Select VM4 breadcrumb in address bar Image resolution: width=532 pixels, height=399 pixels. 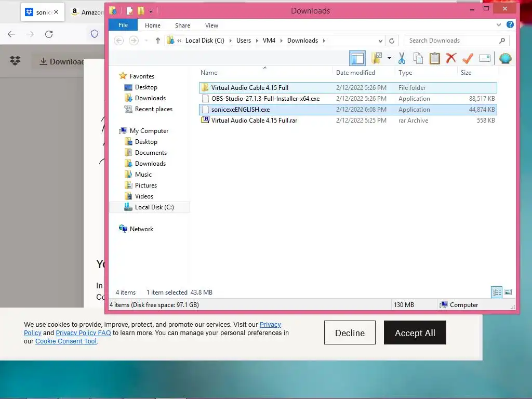(269, 41)
